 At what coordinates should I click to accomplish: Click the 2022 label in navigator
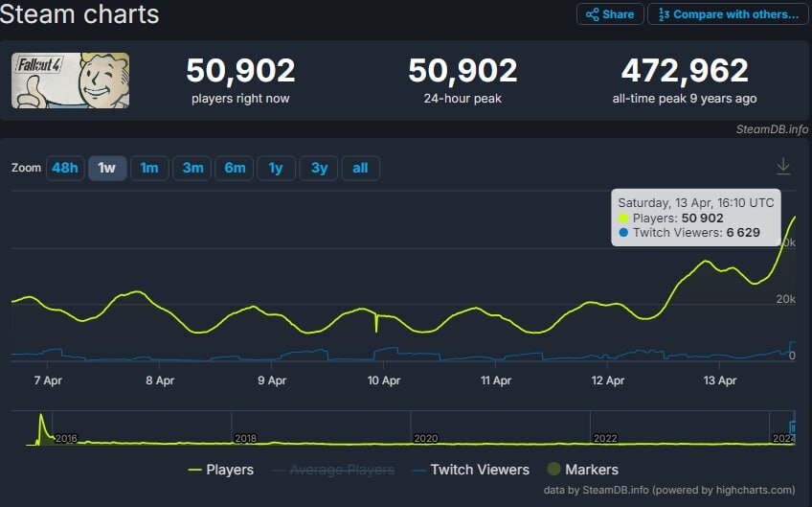(605, 439)
